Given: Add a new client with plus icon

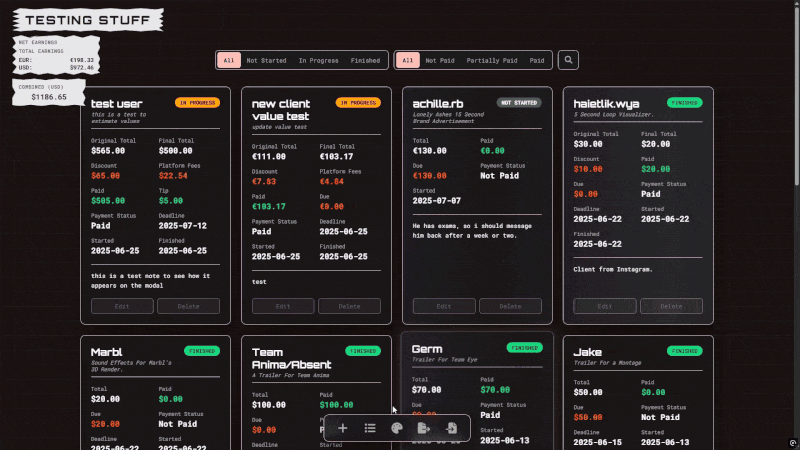Looking at the screenshot, I should [x=342, y=428].
